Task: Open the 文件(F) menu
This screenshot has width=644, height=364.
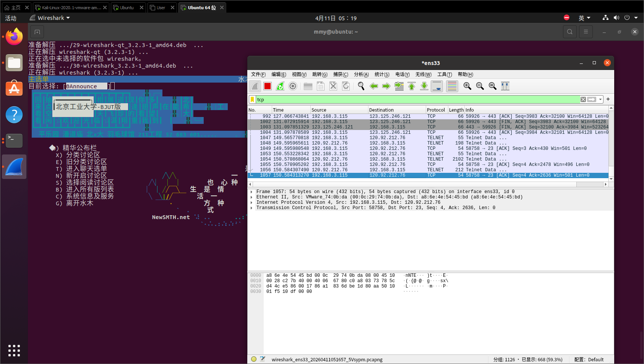Action: click(x=258, y=75)
